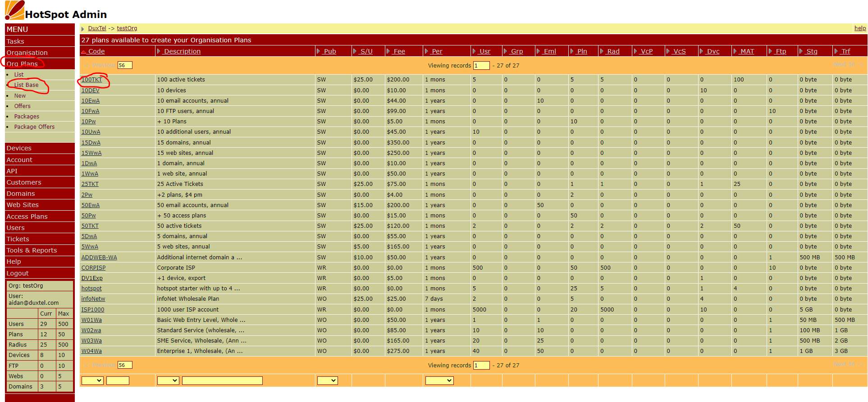Click the sort arrow beside Eml header
The height and width of the screenshot is (402, 868).
(x=539, y=51)
